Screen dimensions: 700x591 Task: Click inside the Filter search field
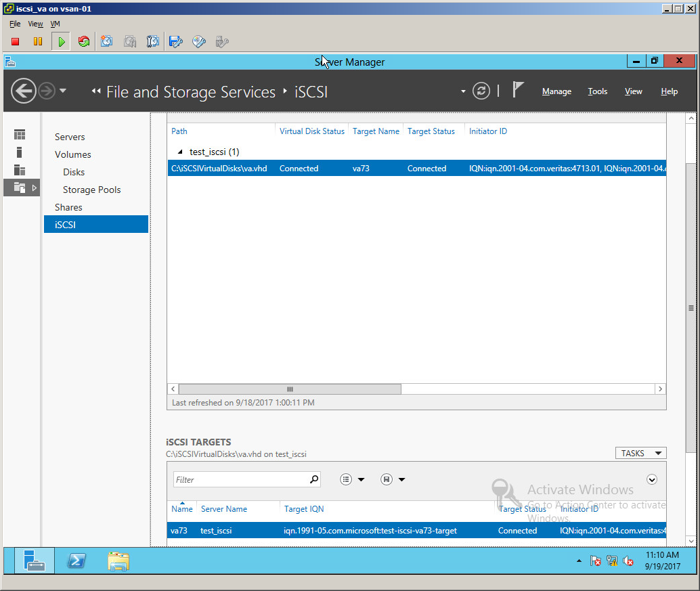tap(244, 479)
